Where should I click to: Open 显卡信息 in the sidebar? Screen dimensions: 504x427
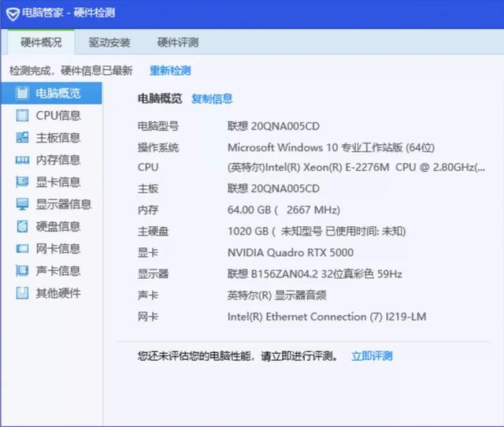51,182
